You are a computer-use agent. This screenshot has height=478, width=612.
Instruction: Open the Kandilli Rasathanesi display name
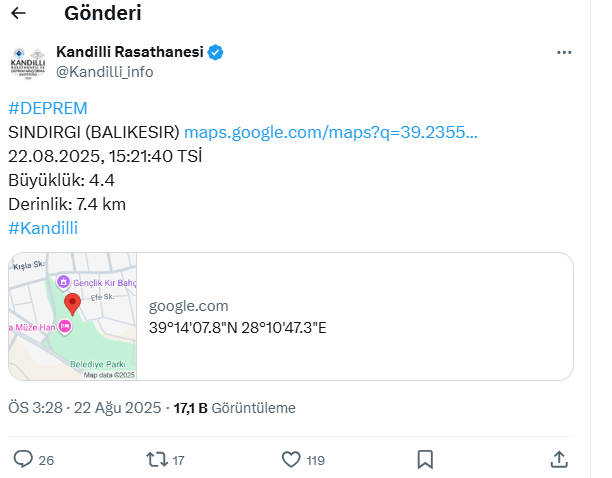click(x=130, y=52)
